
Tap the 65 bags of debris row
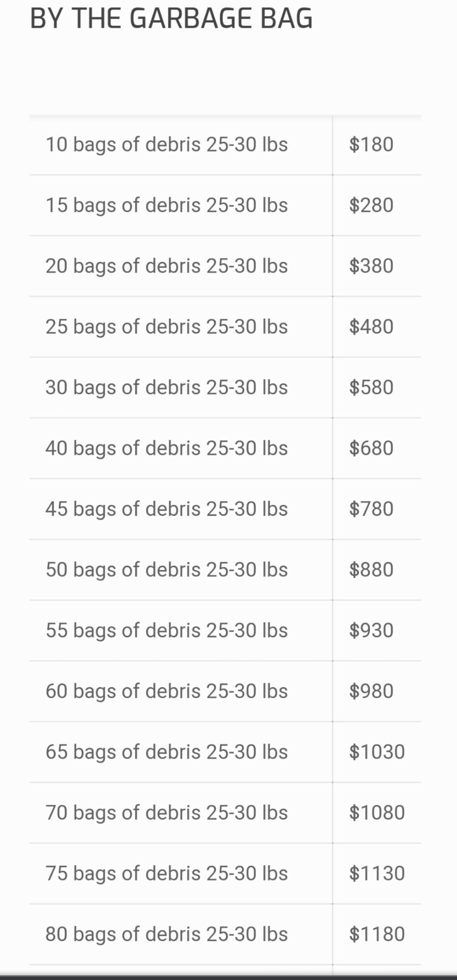[167, 752]
